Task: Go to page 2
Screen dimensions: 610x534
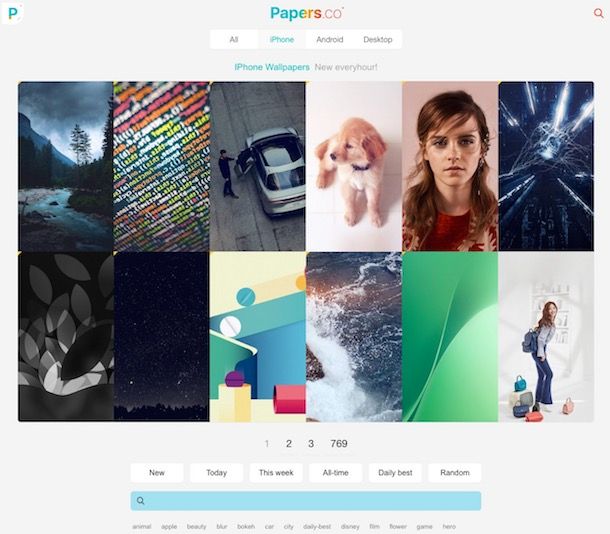Action: click(289, 444)
